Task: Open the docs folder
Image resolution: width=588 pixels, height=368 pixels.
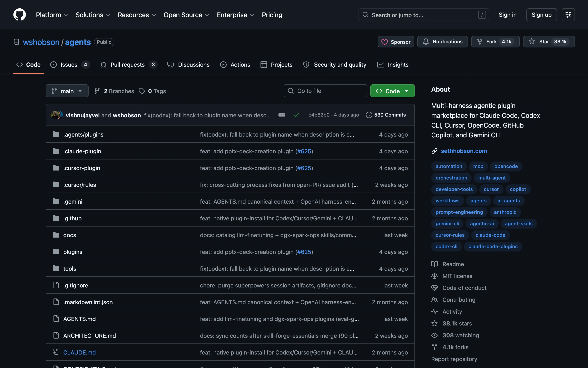Action: (69, 235)
